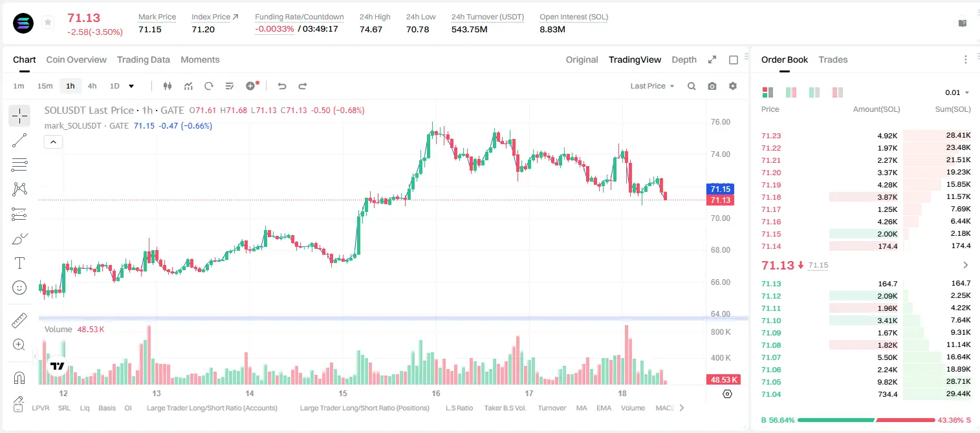The height and width of the screenshot is (433, 980).
Task: Add SOL to favorites with the star icon
Action: point(48,23)
